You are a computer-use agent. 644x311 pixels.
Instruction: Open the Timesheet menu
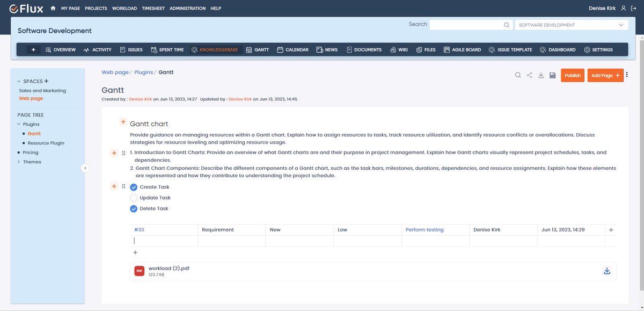(153, 9)
